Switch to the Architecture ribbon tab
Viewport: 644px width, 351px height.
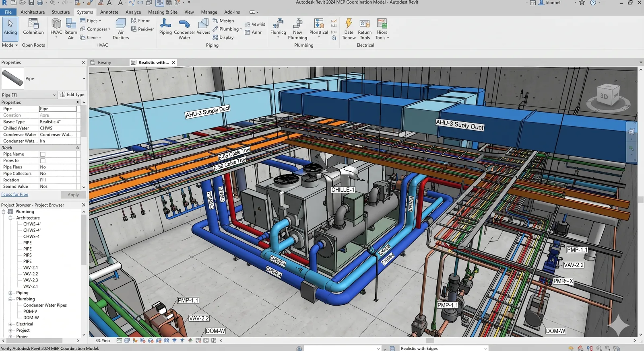(x=33, y=12)
